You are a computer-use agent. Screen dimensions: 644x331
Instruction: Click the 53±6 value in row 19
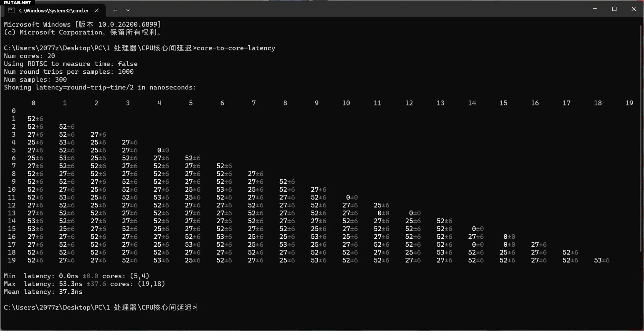click(601, 260)
